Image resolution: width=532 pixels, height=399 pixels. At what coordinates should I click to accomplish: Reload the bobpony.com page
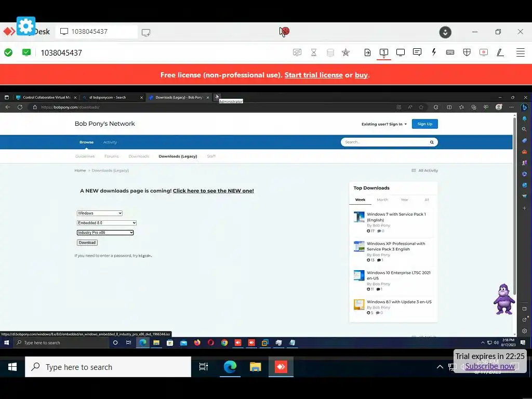[x=20, y=107]
